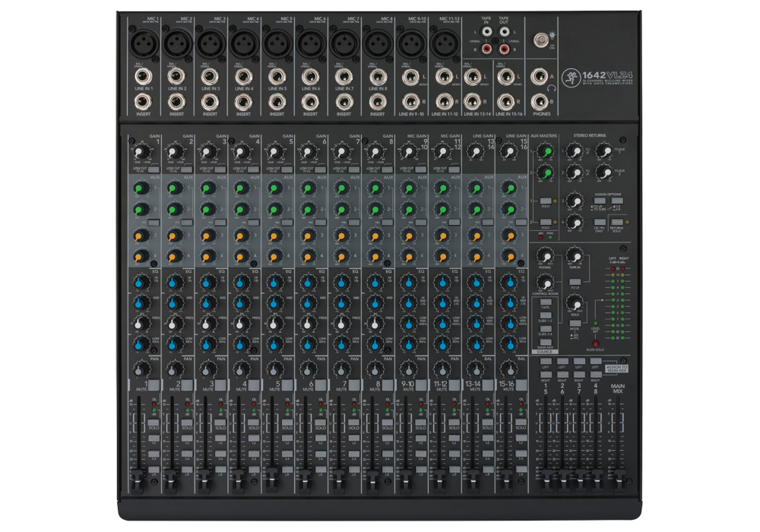Viewport: 760px width, 532px height.
Task: Mute channel 5
Action: click(287, 385)
